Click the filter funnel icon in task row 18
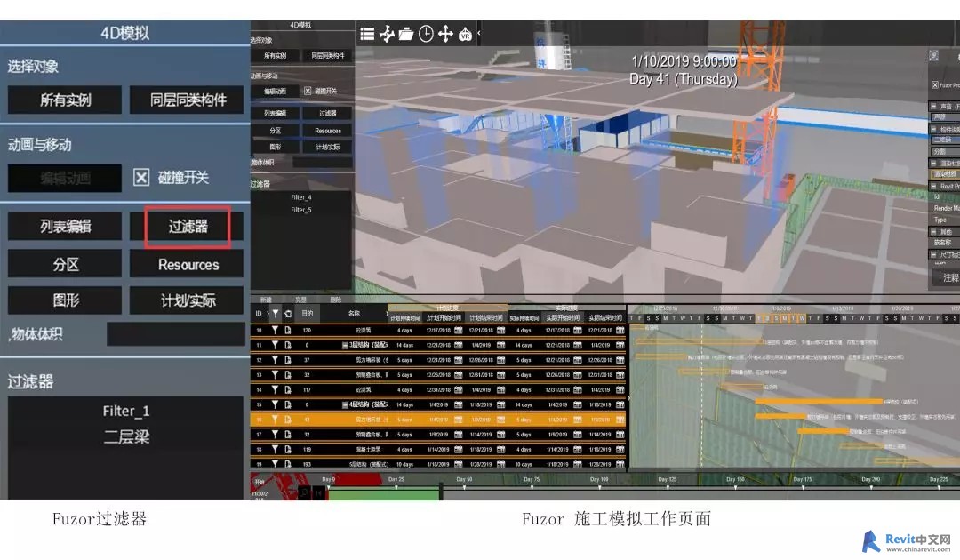Image resolution: width=960 pixels, height=560 pixels. click(x=275, y=449)
